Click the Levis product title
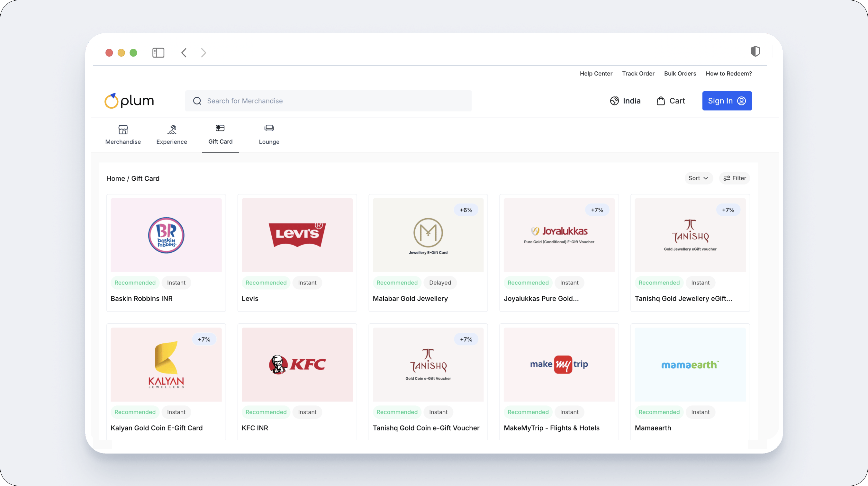This screenshot has width=868, height=486. click(250, 298)
